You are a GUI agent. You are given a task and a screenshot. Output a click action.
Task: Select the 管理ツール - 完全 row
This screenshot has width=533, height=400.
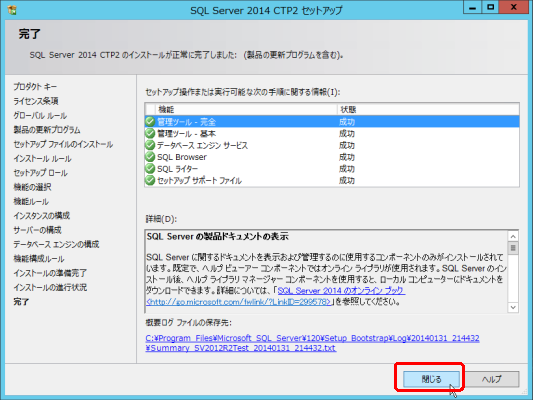point(332,122)
